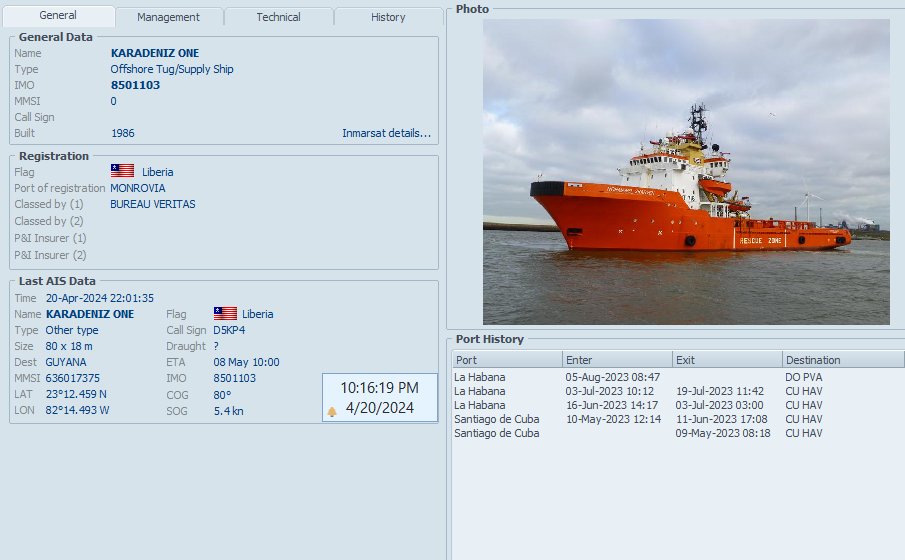Screen dimensions: 905x560
Task: Click KARADENIZ ONE name in Last AIS Data
Action: (x=89, y=314)
